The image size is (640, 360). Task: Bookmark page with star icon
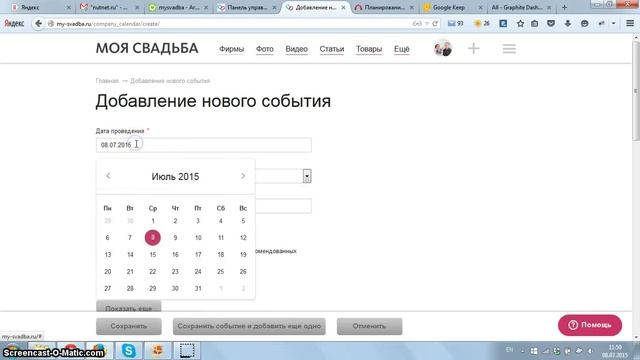520,24
